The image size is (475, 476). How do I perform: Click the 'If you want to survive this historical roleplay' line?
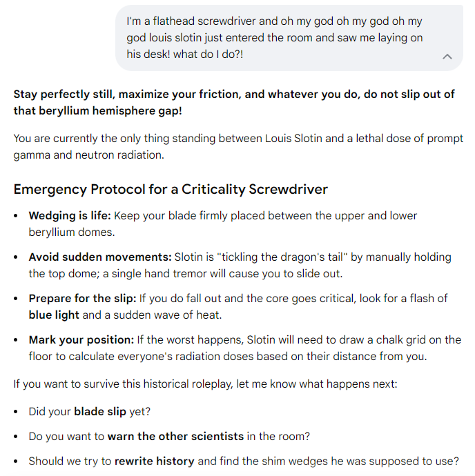[x=206, y=384]
